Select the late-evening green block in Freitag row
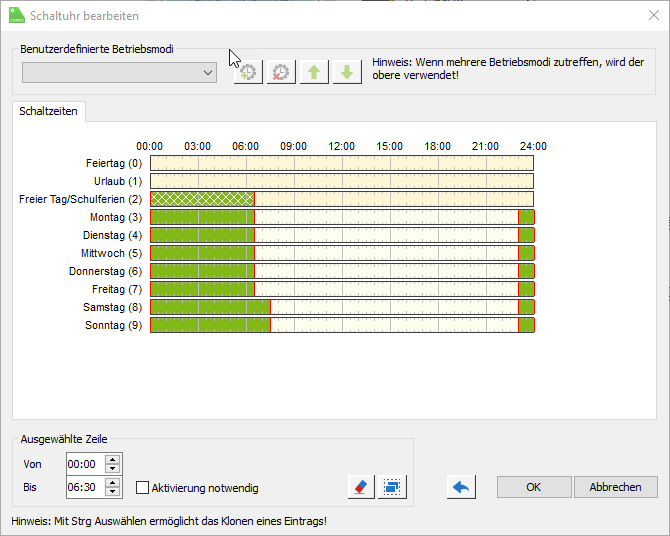 526,289
